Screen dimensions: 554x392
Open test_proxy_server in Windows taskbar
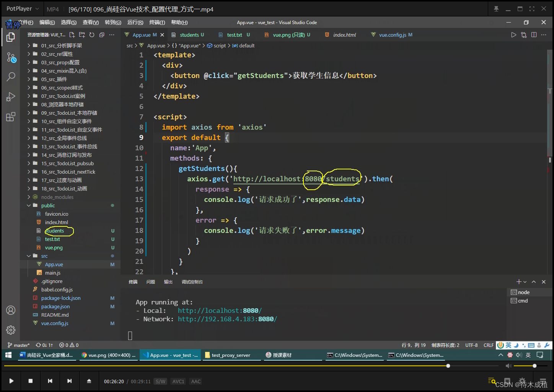(231, 355)
